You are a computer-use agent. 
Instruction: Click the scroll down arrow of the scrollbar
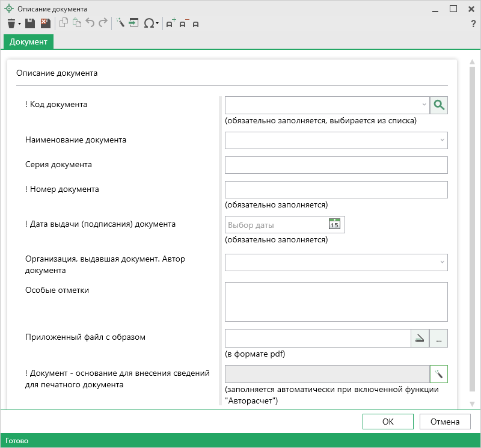[x=472, y=404]
